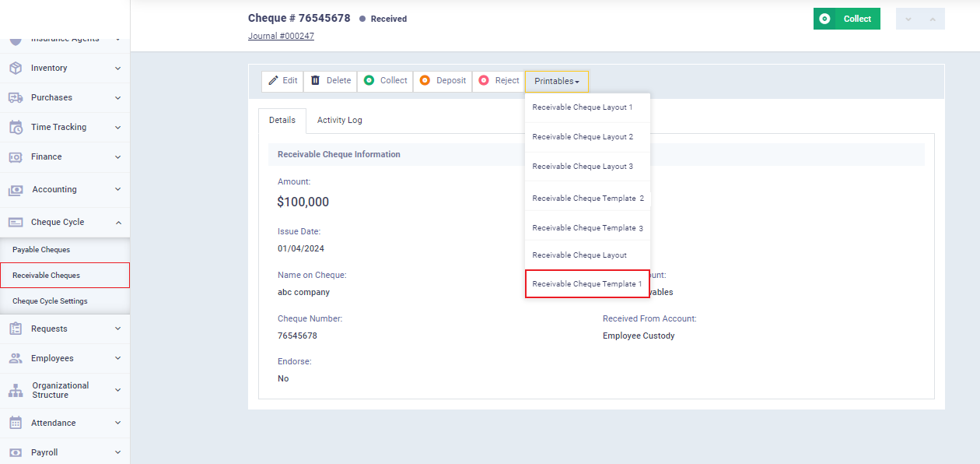Open the Printables dropdown

click(556, 81)
